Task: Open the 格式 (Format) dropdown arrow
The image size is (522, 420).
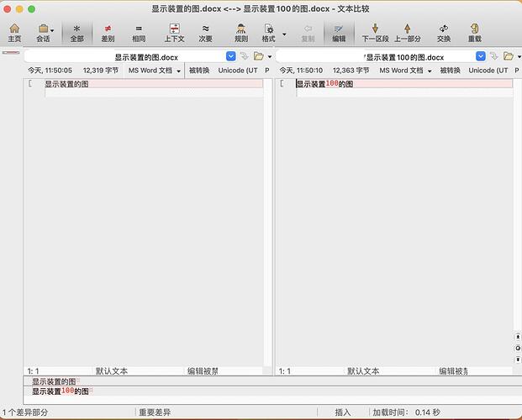Action: coord(284,34)
